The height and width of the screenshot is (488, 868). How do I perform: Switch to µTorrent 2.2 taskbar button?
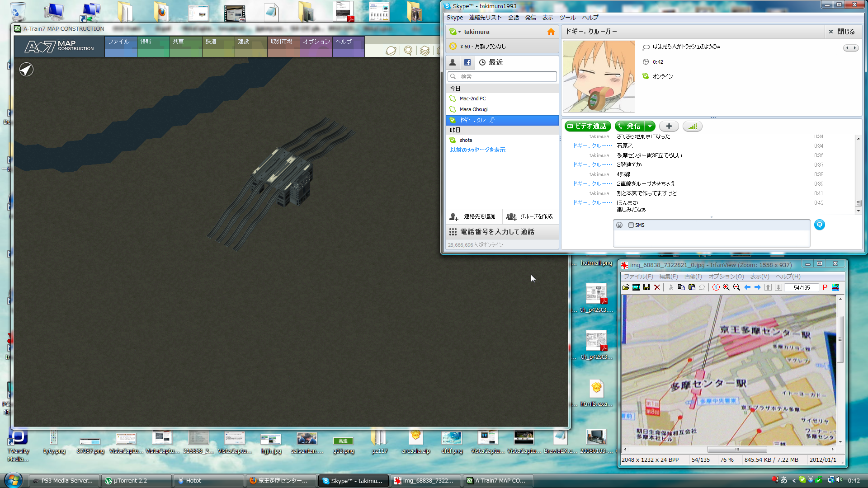click(x=136, y=481)
